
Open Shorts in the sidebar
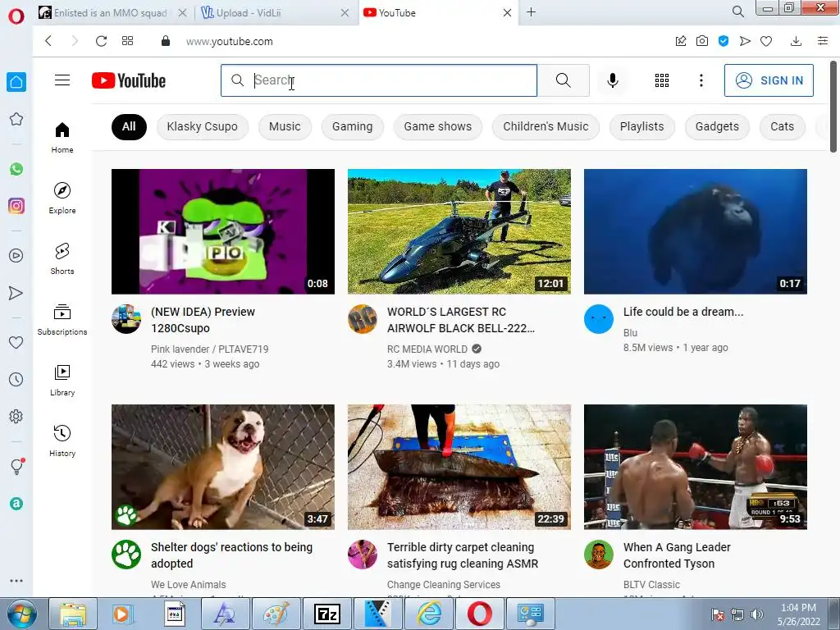pos(62,258)
